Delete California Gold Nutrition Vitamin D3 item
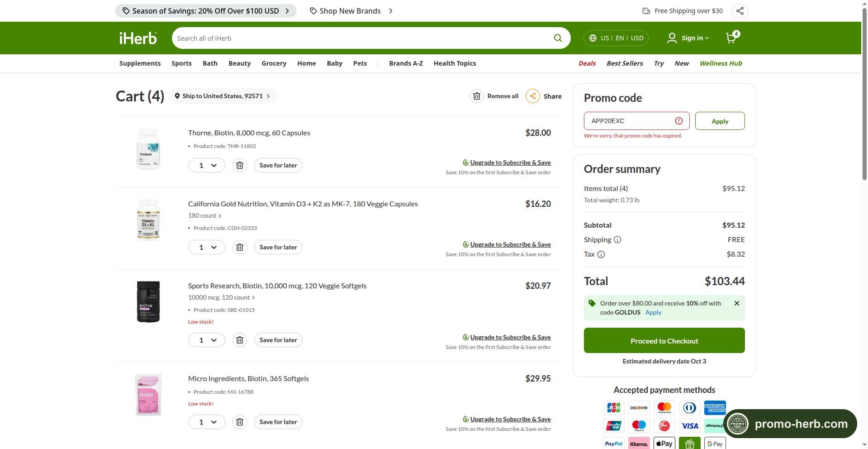The image size is (868, 449). 240,247
